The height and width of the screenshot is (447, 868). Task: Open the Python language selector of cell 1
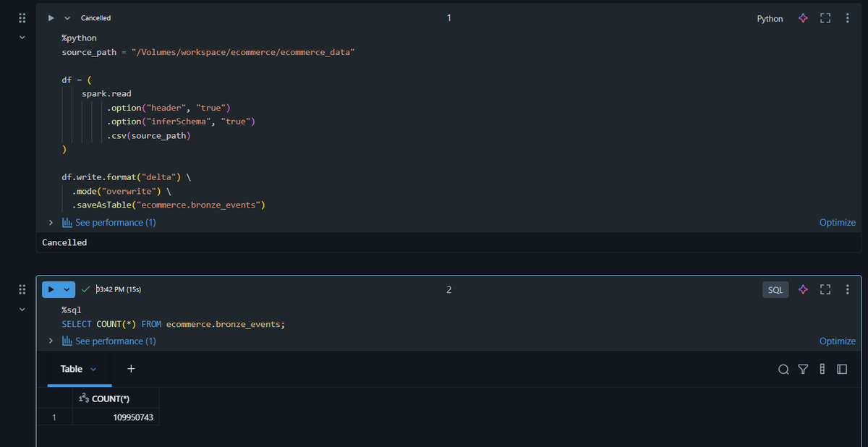[x=770, y=19]
